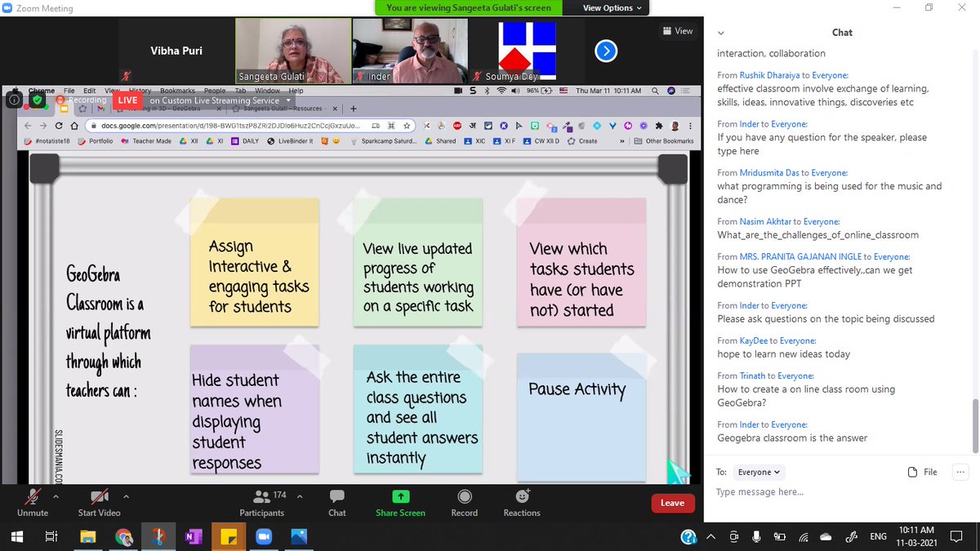980x551 pixels.
Task: Open the Participants panel
Action: tap(261, 501)
